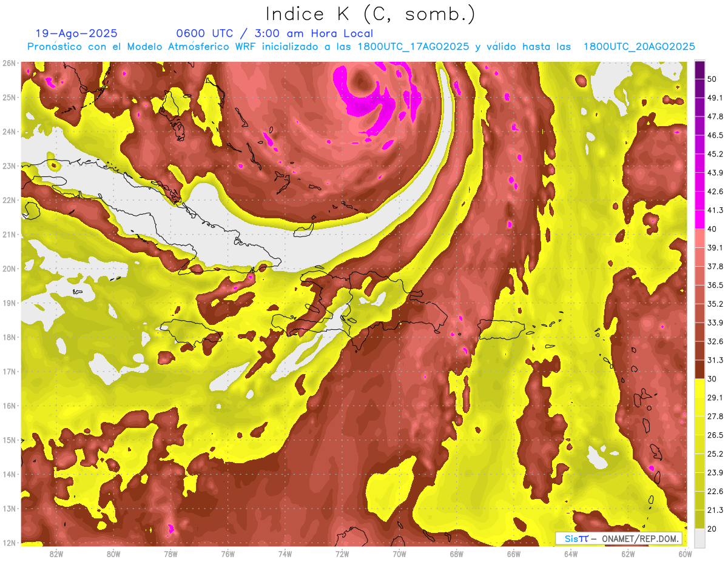This screenshot has width=728, height=562.
Task: Click the '35.2' color scale label
Action: coord(715,304)
